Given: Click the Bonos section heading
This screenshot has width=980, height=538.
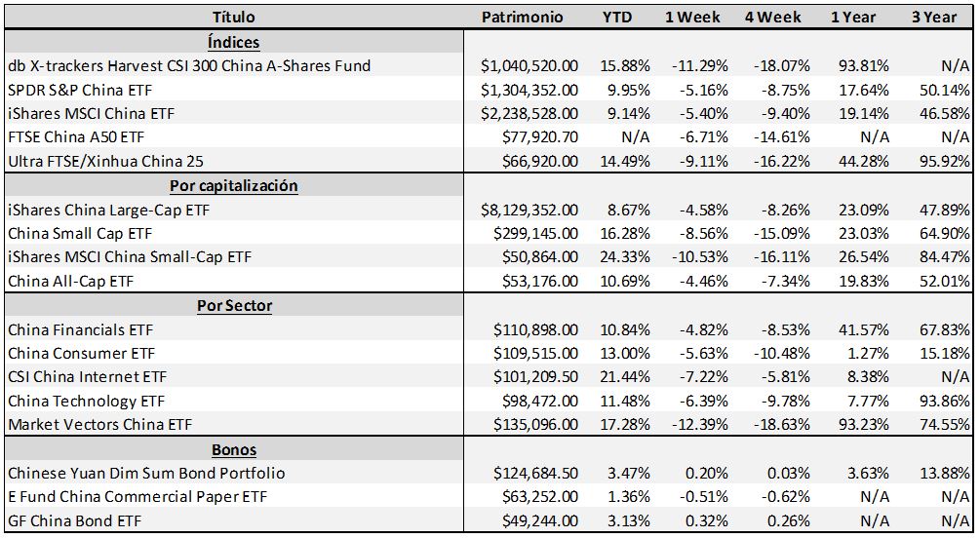Looking at the screenshot, I should point(234,449).
